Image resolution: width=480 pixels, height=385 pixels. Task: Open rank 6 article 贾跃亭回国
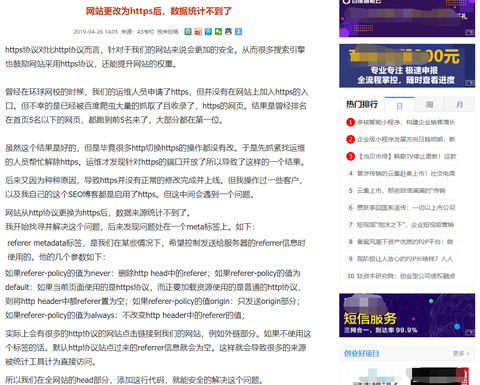click(406, 208)
